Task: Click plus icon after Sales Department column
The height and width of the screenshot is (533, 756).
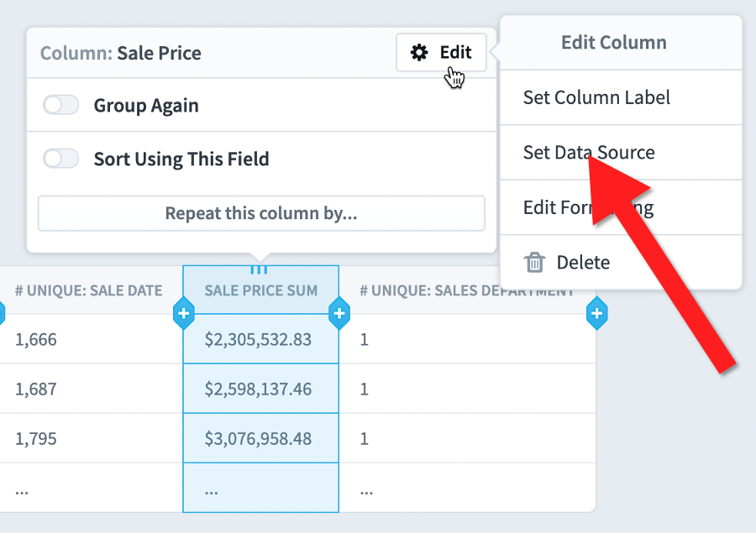Action: coord(596,314)
